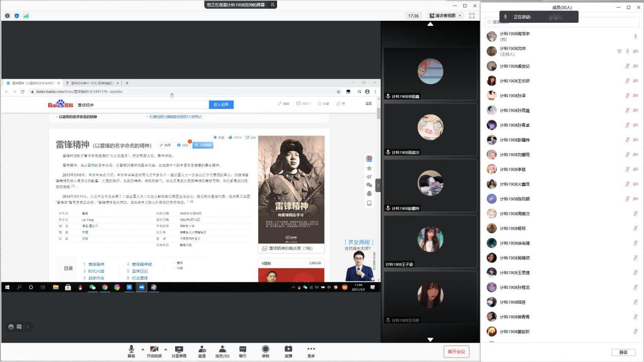Image resolution: width=644 pixels, height=362 pixels.
Task: Expand audio options arrow beside 静音
Action: (143, 349)
